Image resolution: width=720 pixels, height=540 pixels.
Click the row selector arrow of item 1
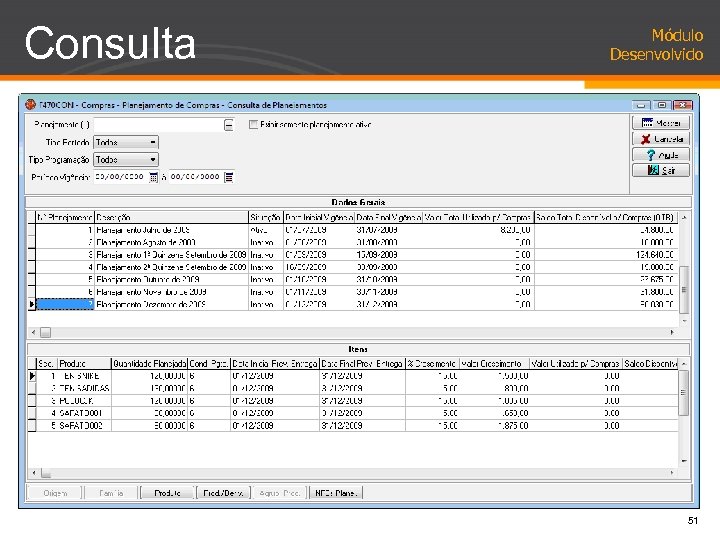coord(32,376)
